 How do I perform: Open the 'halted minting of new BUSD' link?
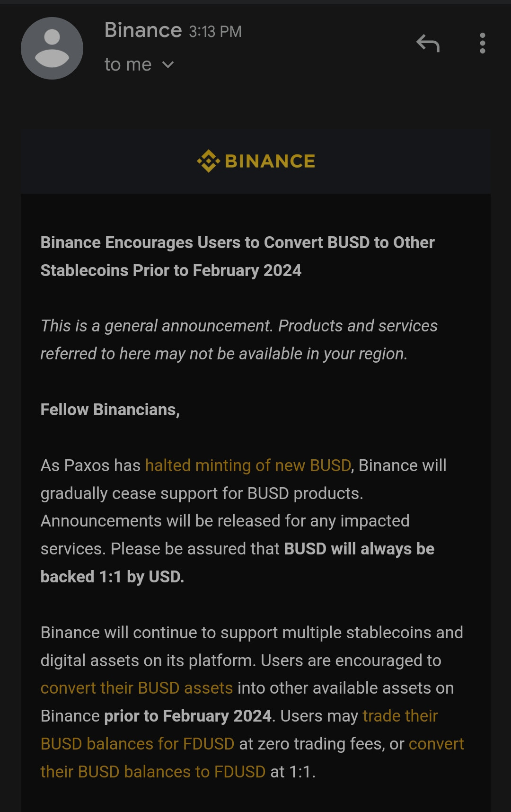tap(248, 465)
